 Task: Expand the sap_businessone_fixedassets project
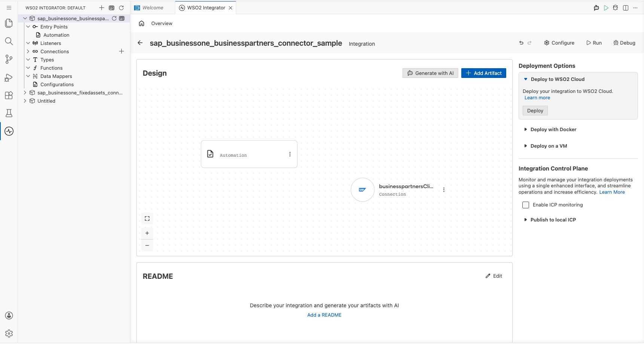[x=25, y=93]
